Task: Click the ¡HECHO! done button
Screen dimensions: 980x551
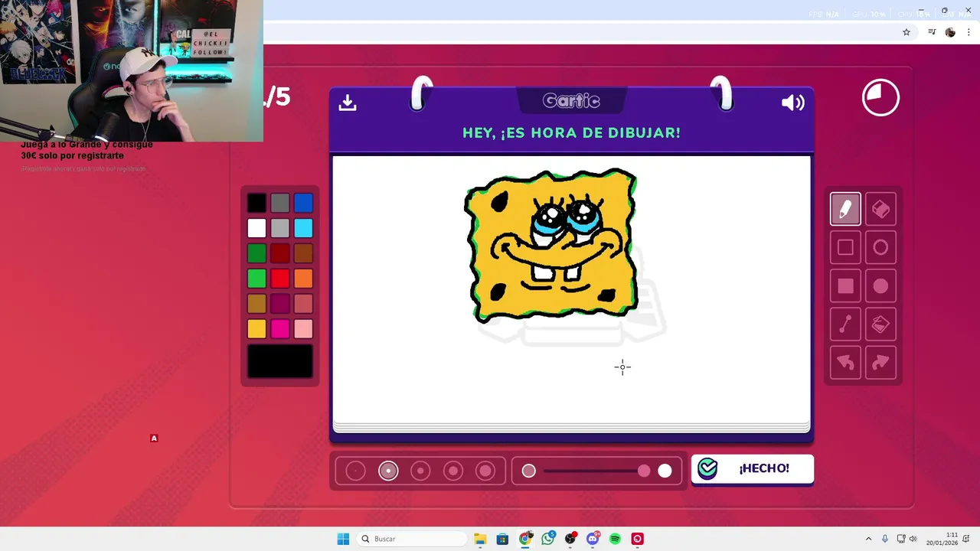Action: [753, 468]
